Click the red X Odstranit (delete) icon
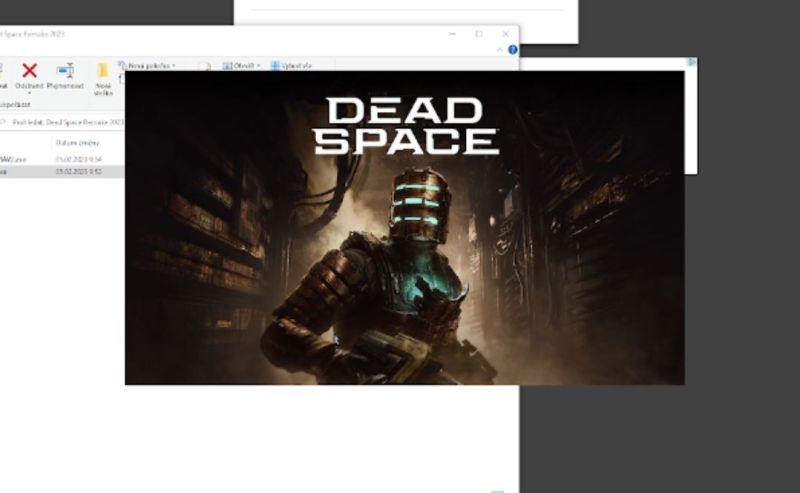Viewport: 800px width, 493px height. tap(30, 70)
